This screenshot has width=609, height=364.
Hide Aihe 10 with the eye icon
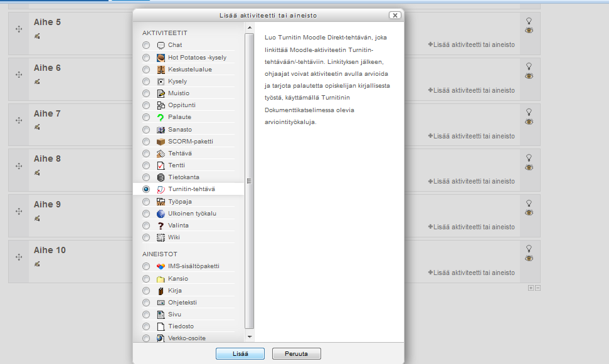[x=529, y=259]
